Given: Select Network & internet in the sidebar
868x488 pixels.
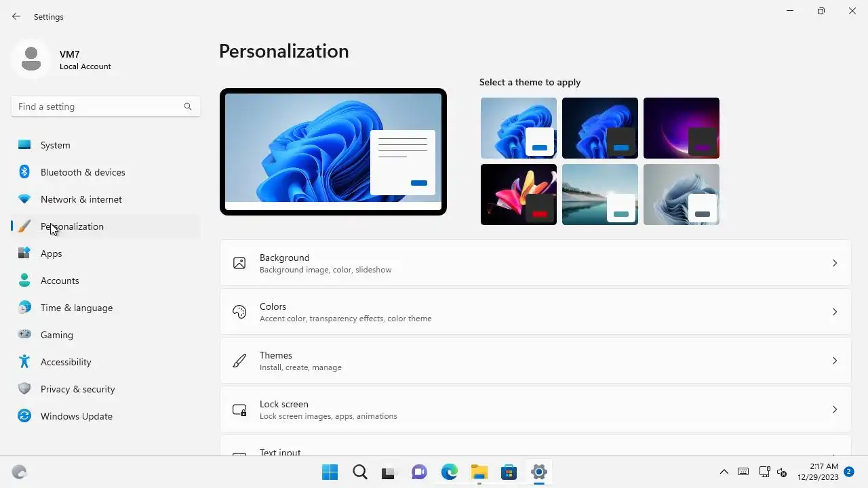Looking at the screenshot, I should pos(106,199).
